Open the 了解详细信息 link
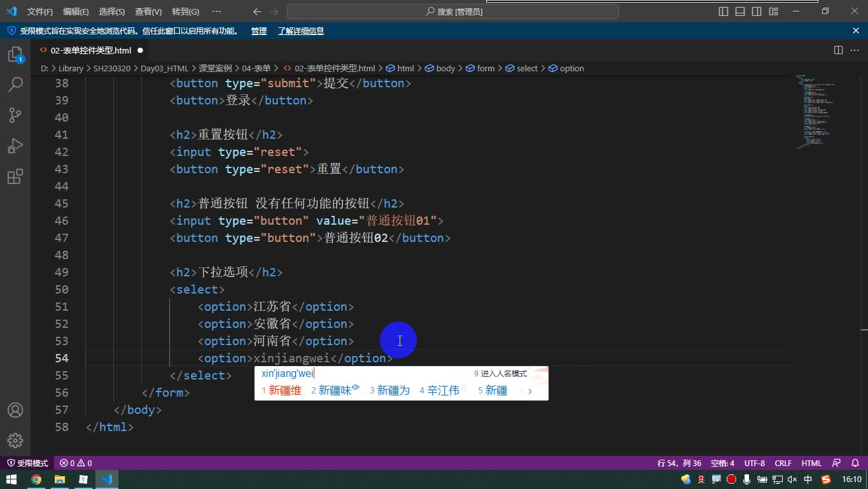The image size is (868, 489). 301,31
